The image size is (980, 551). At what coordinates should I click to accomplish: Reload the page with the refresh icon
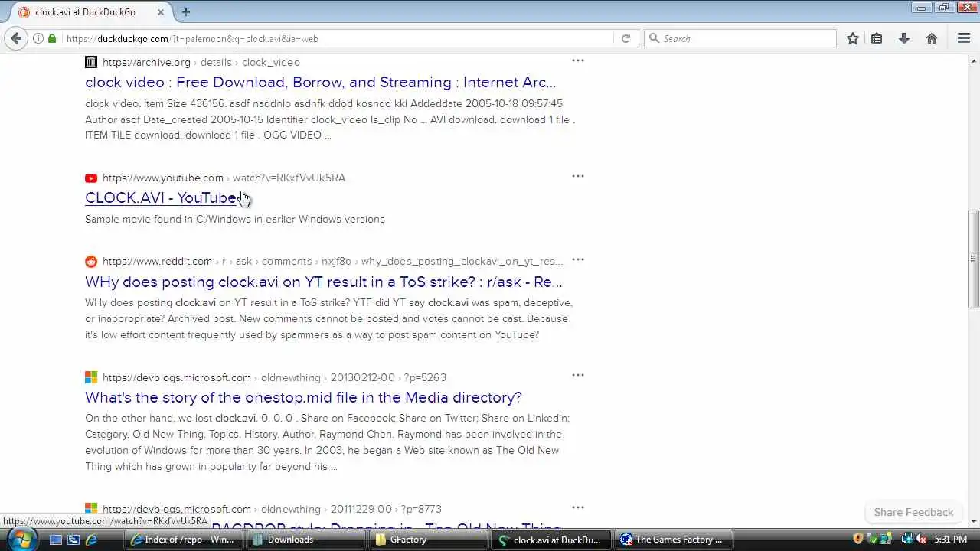(x=626, y=38)
